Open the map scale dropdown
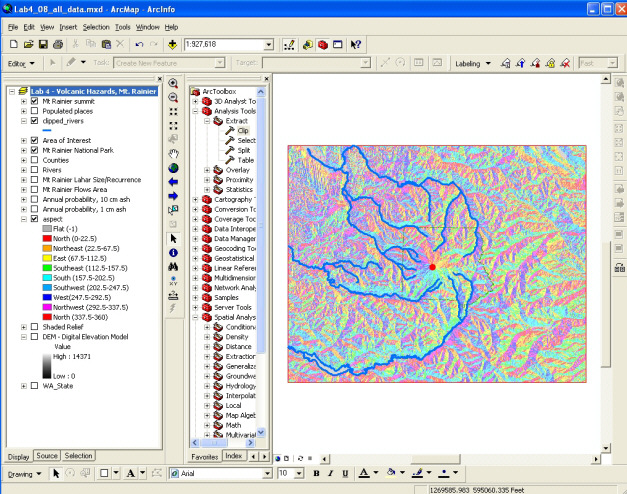 269,44
